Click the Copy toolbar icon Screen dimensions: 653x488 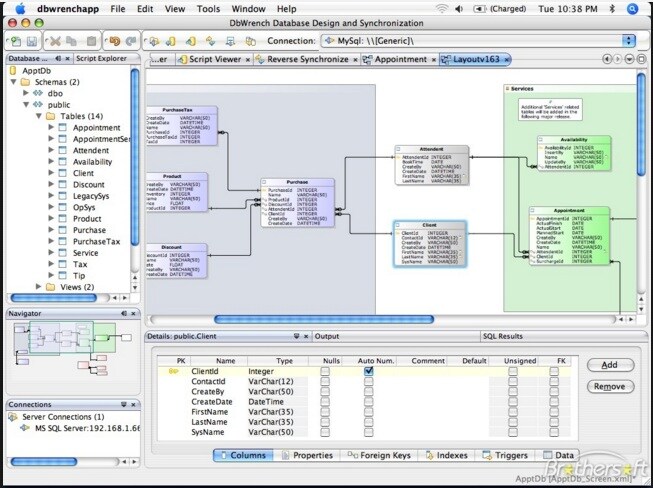click(x=72, y=41)
